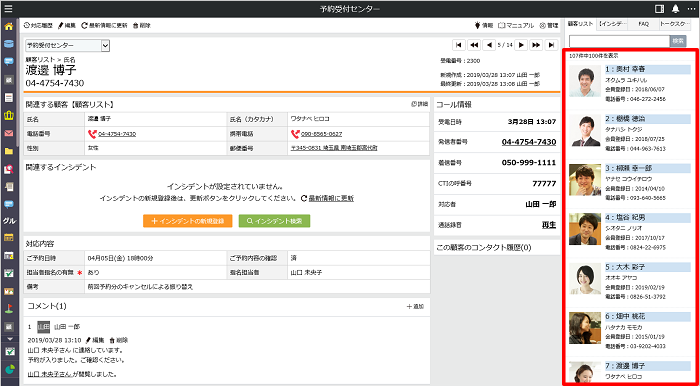
Task: Switch to the 顧客リスト tab
Action: (x=580, y=24)
